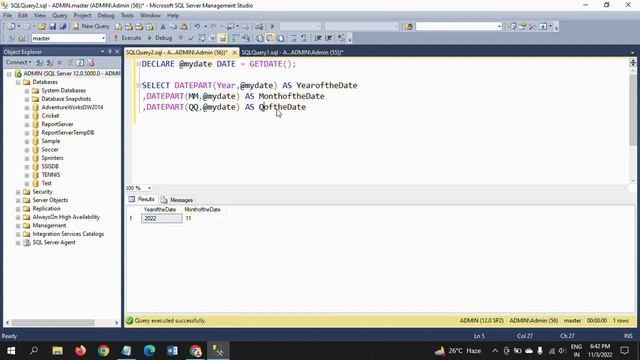640x360 pixels.
Task: Expand AdventureWorksDW2014 database node
Action: tap(27, 108)
